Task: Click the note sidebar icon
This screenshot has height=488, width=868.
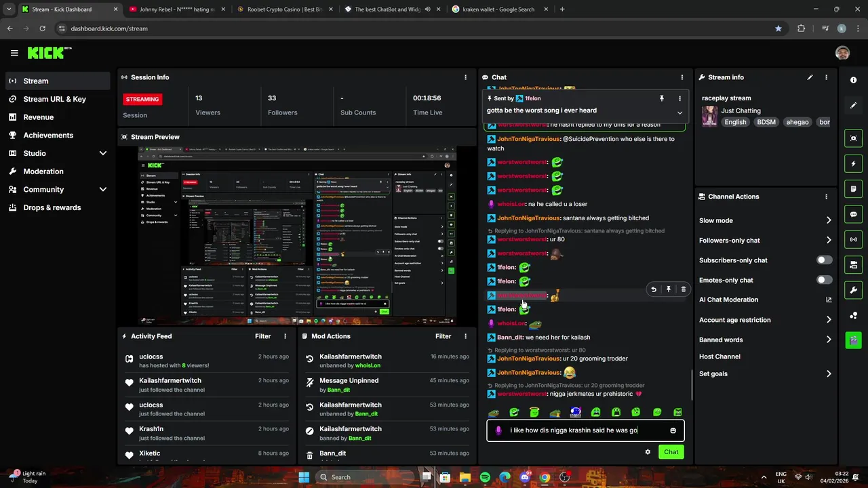Action: tap(853, 188)
